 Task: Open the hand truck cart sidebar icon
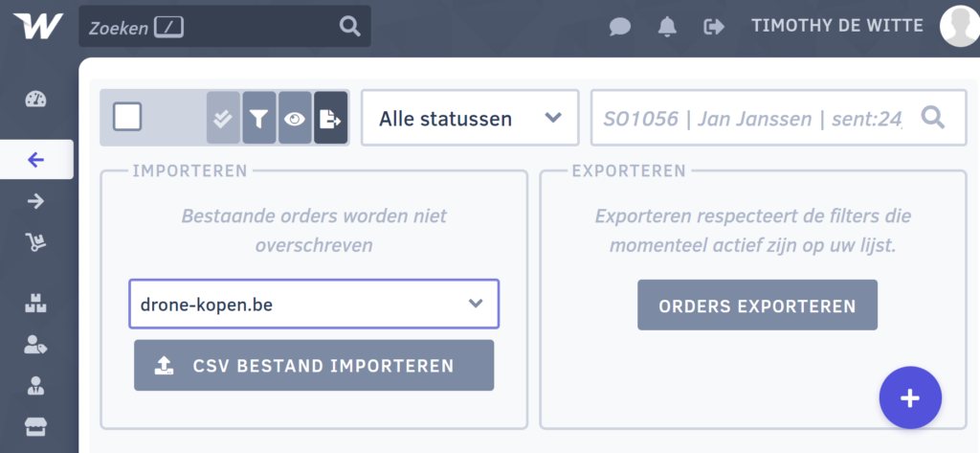click(35, 241)
